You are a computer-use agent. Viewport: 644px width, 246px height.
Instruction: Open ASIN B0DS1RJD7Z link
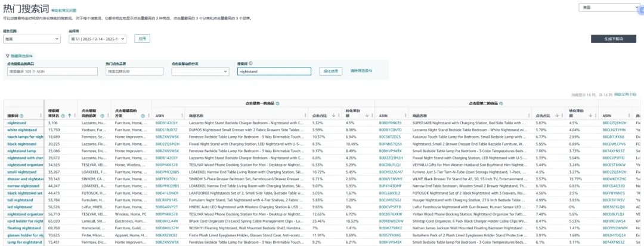[x=167, y=130]
